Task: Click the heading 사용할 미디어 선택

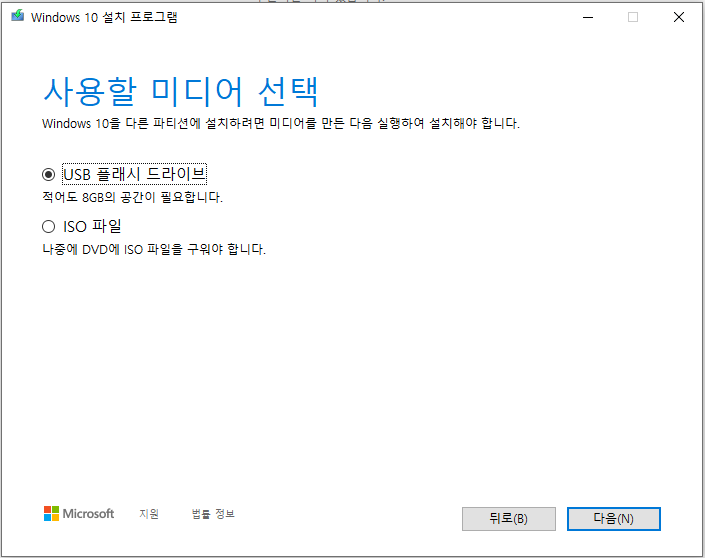Action: (x=181, y=92)
